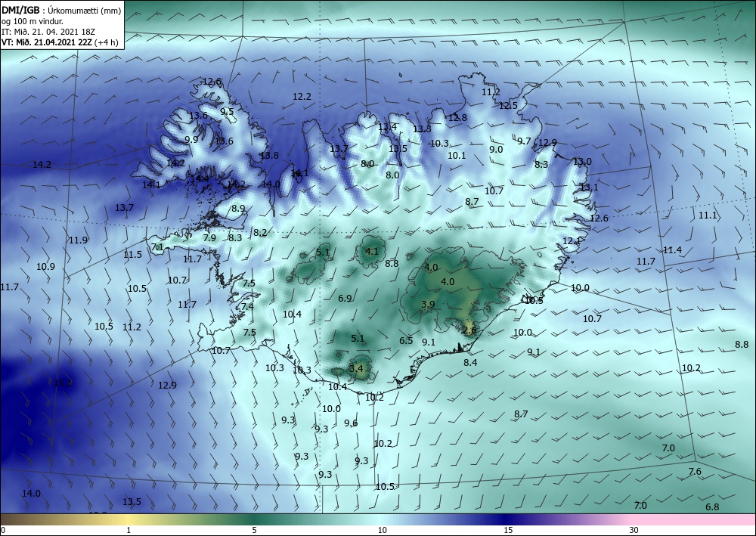Click the map value '8.4'
This screenshot has width=756, height=536.
470,362
